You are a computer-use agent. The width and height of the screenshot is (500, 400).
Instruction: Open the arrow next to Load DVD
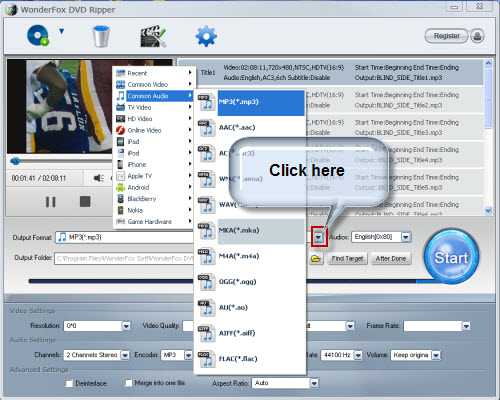[x=61, y=31]
